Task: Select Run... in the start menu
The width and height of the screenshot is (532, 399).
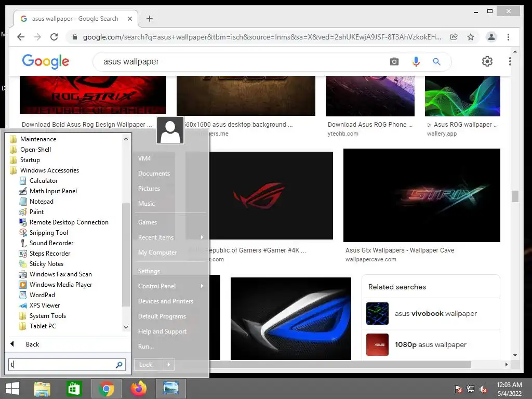Action: point(146,347)
